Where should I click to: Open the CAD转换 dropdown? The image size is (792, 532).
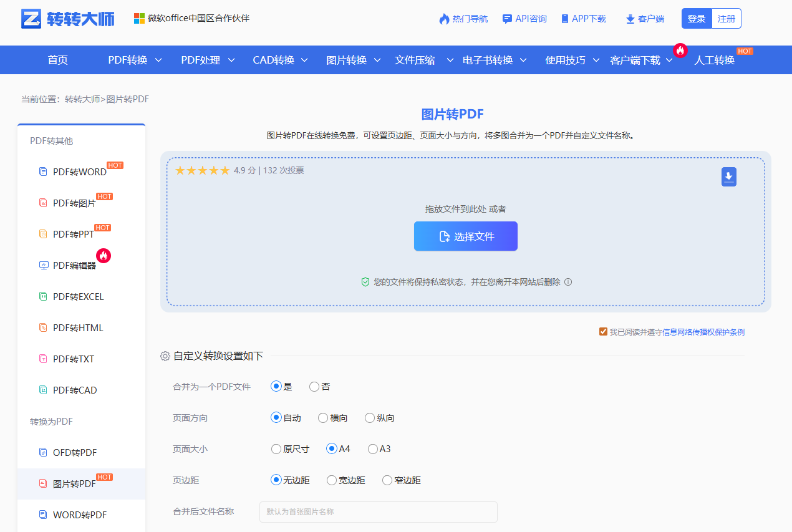click(x=275, y=59)
